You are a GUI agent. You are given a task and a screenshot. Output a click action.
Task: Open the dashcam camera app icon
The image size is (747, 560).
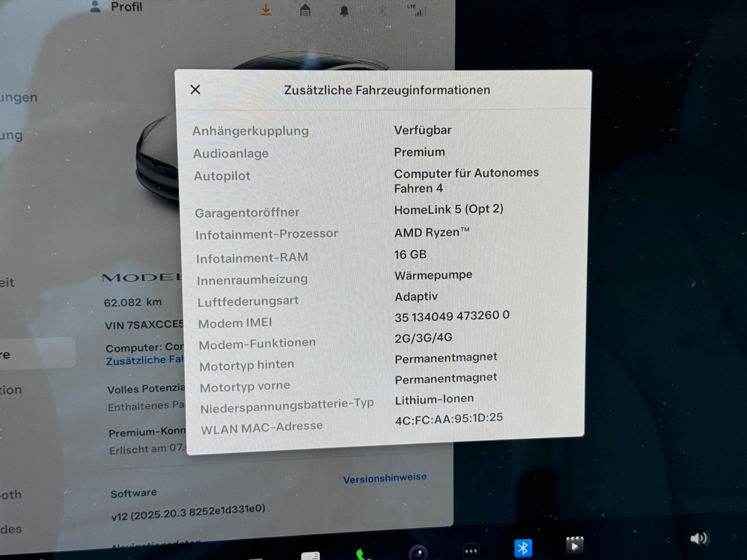[418, 553]
